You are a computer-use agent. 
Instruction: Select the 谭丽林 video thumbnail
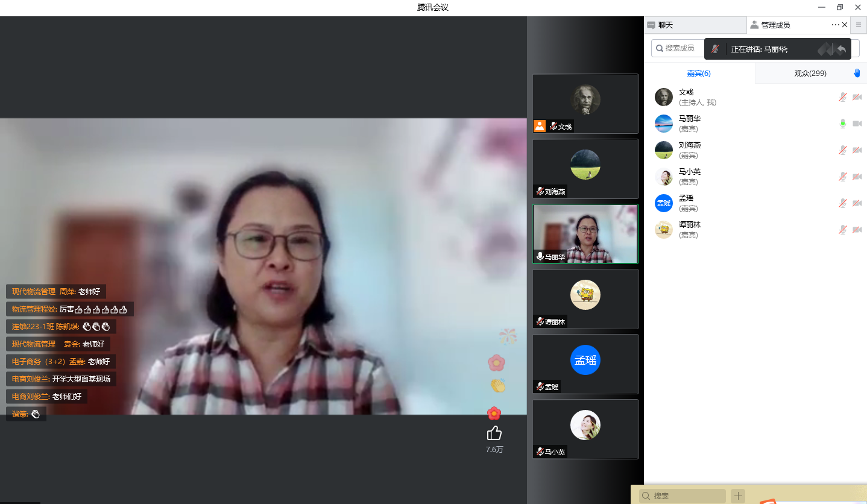(585, 299)
